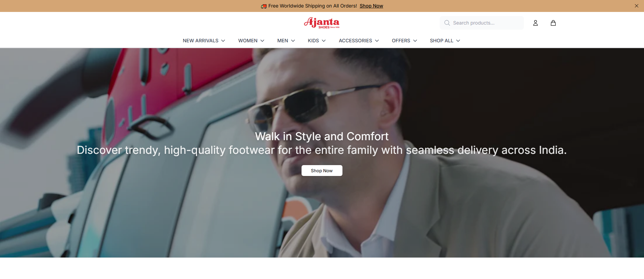Expand the Men menu chevron

[293, 41]
